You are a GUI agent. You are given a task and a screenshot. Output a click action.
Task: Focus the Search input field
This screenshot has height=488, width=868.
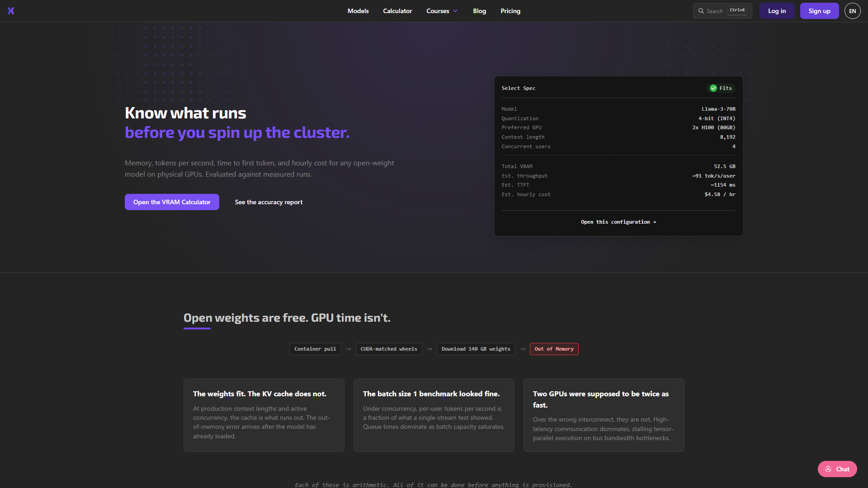click(x=722, y=11)
